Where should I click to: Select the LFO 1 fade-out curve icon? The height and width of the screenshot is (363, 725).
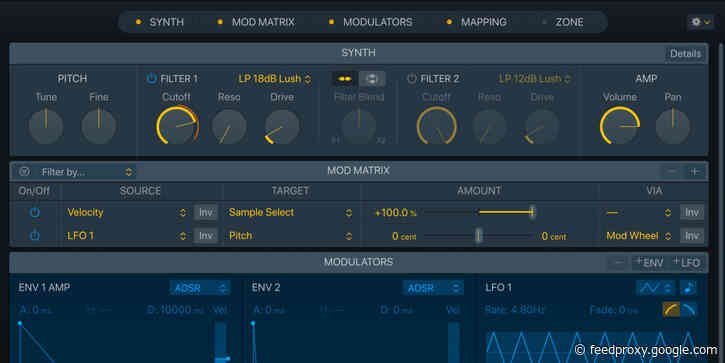tap(688, 310)
